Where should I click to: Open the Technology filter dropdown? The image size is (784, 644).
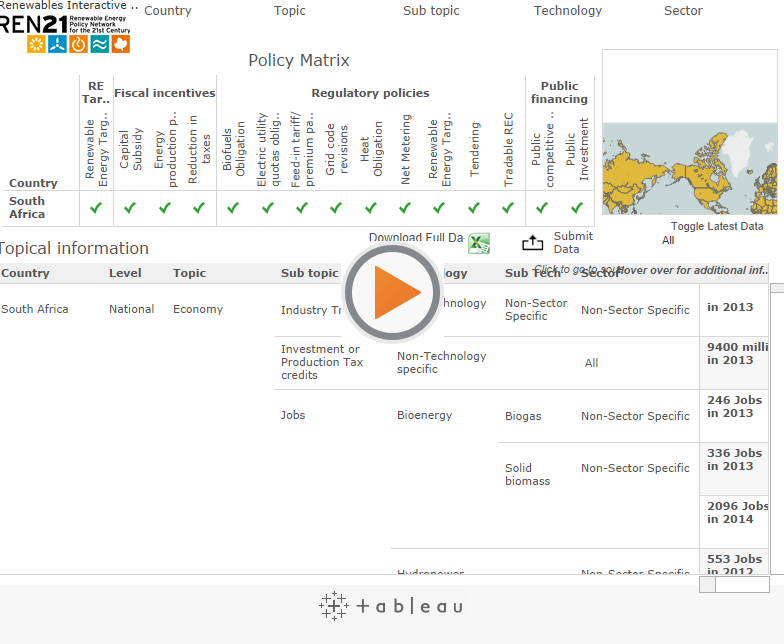[567, 11]
